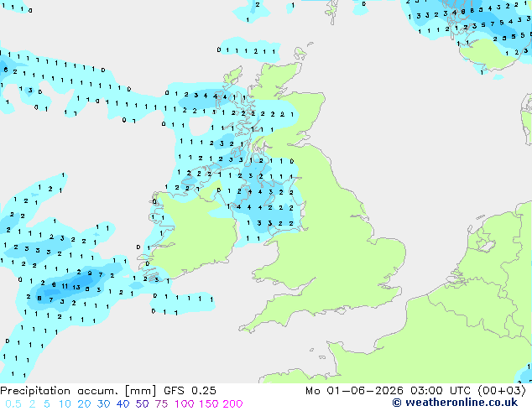The image size is (532, 411).
Task: Select the 0.5 legend value
Action: coord(13,404)
